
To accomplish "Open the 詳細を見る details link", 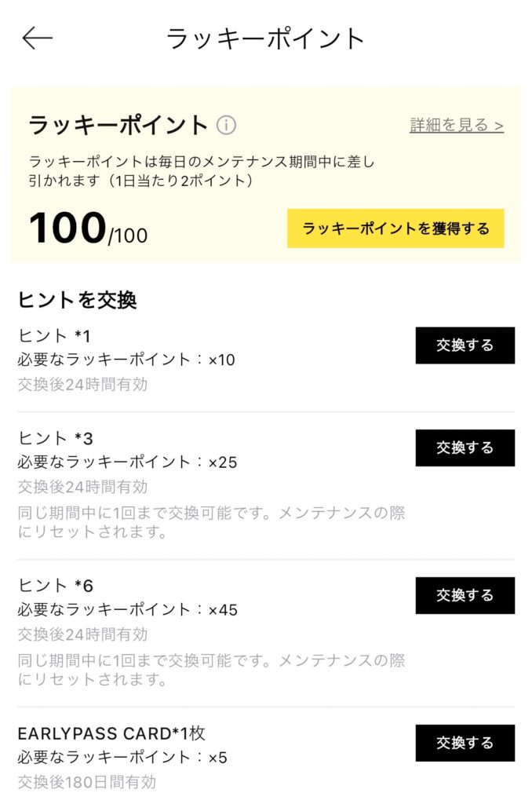I will 456,126.
